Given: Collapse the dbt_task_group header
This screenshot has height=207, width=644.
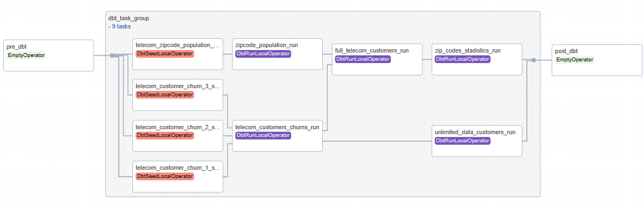Looking at the screenshot, I should tap(129, 19).
